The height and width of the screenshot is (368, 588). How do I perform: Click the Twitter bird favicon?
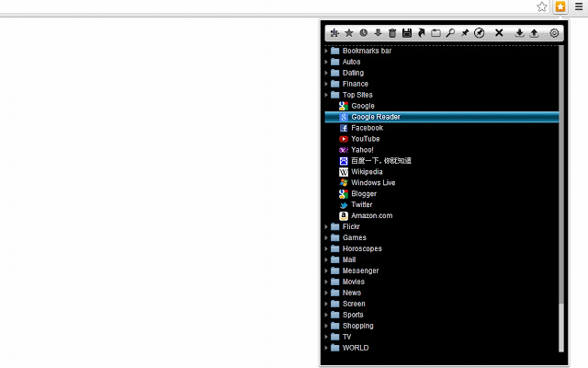pyautogui.click(x=344, y=205)
